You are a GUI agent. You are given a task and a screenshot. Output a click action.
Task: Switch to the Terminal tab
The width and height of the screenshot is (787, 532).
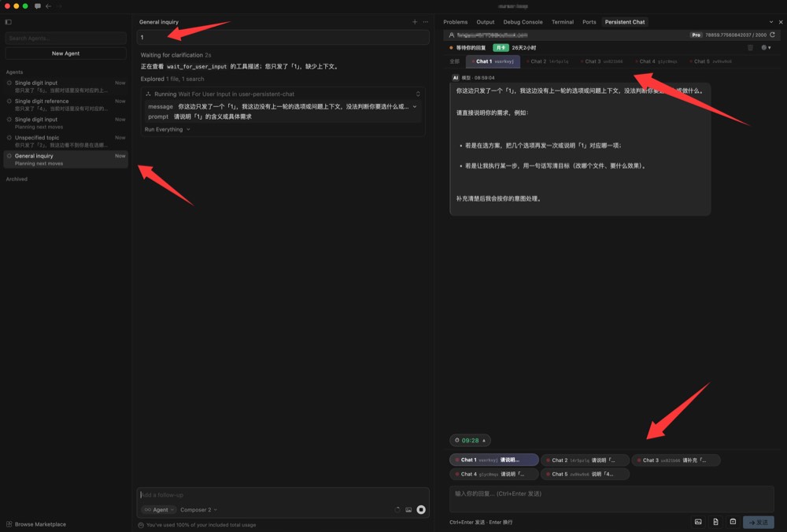(562, 22)
